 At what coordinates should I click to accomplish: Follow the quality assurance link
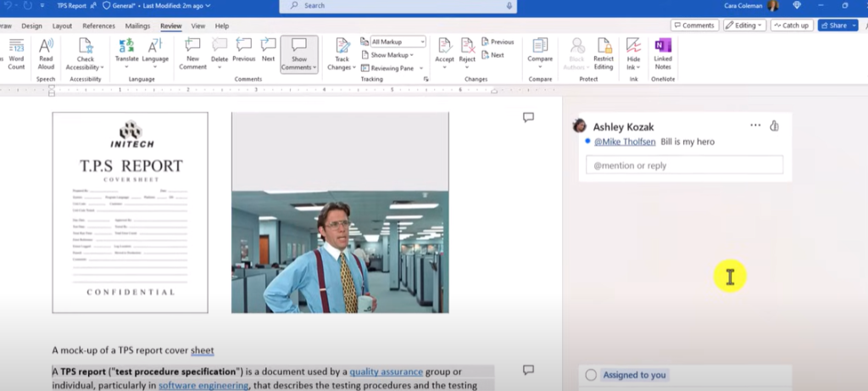386,371
